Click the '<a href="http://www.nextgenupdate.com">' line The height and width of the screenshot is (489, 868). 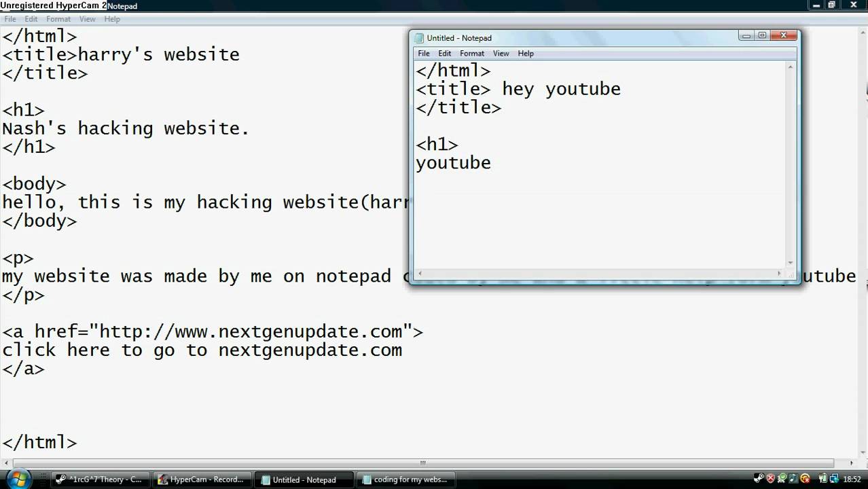tap(213, 331)
